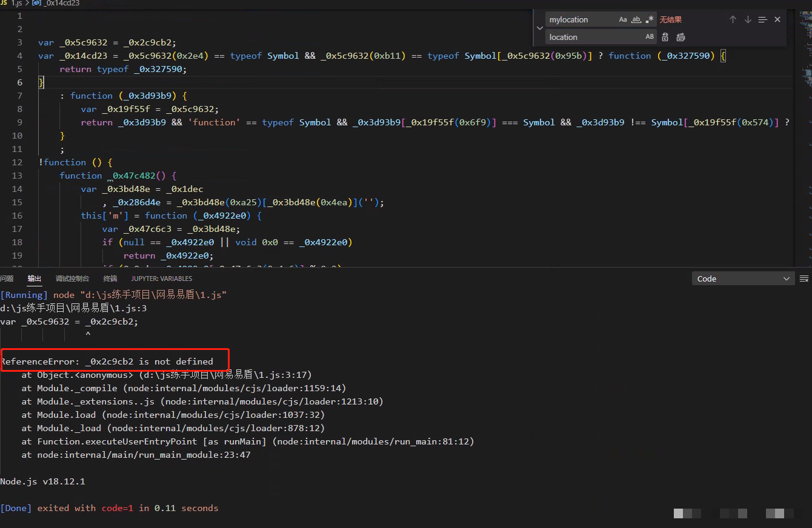Toggle Match Case in find box
812x528 pixels.
(623, 20)
